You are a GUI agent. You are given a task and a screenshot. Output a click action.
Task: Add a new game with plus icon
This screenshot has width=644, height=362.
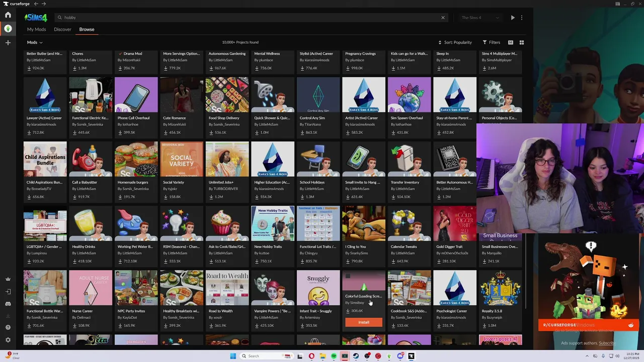(x=8, y=43)
